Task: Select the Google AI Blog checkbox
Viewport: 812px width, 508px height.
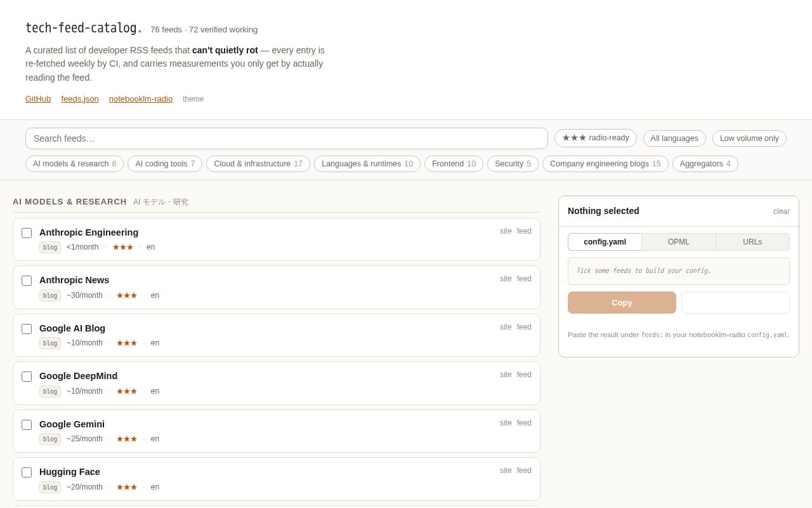Action: (27, 329)
